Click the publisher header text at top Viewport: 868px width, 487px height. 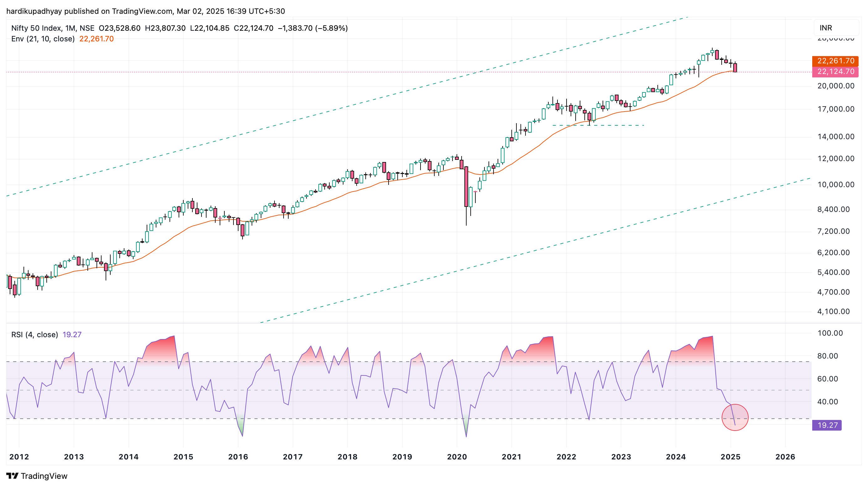point(146,11)
